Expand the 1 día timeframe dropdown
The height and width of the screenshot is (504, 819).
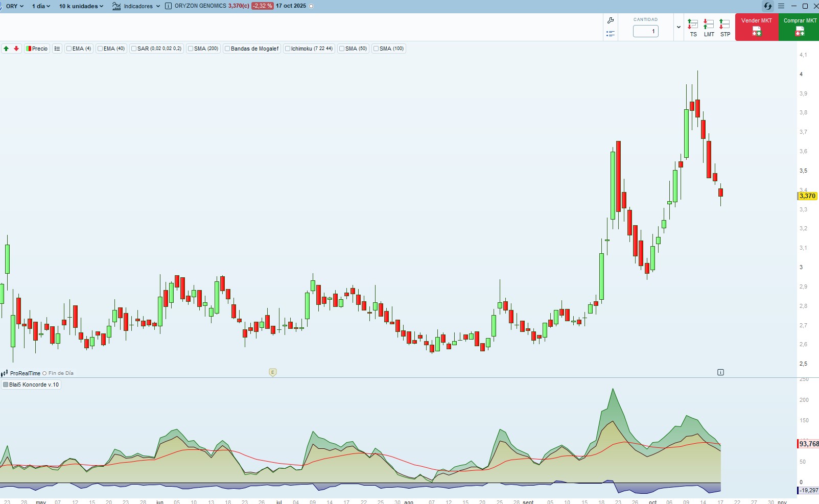[40, 6]
